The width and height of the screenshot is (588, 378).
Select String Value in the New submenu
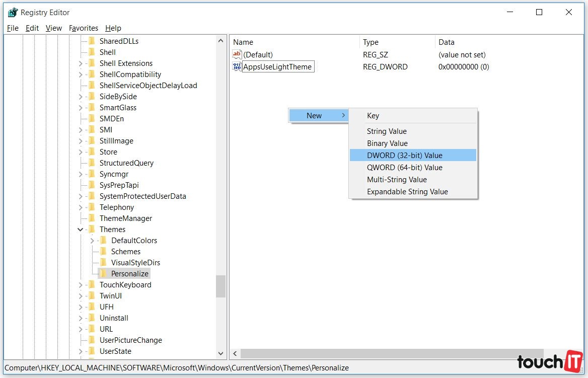387,131
